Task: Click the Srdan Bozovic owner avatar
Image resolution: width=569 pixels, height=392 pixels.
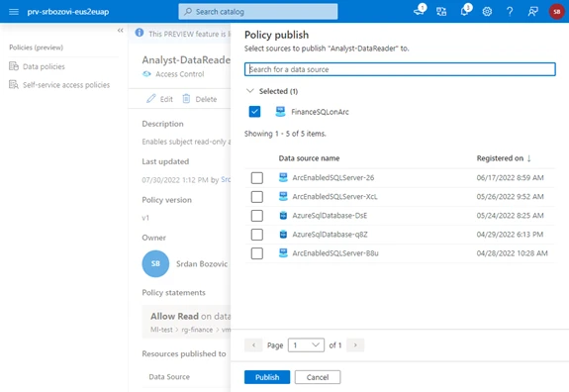Action: (155, 263)
